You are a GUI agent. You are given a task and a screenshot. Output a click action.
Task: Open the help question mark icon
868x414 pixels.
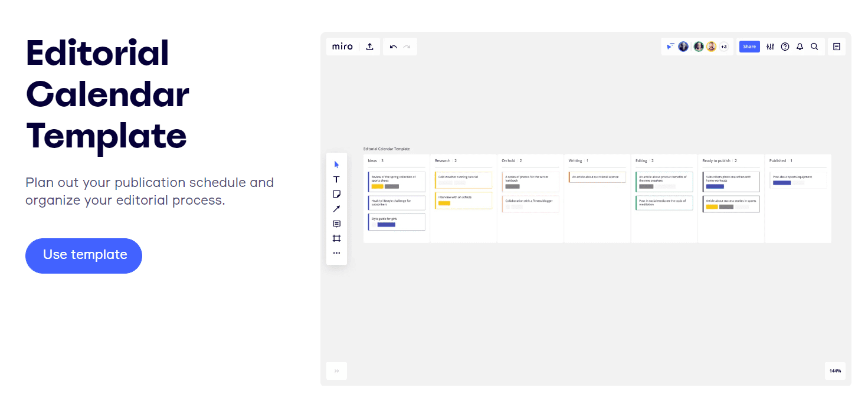point(785,47)
